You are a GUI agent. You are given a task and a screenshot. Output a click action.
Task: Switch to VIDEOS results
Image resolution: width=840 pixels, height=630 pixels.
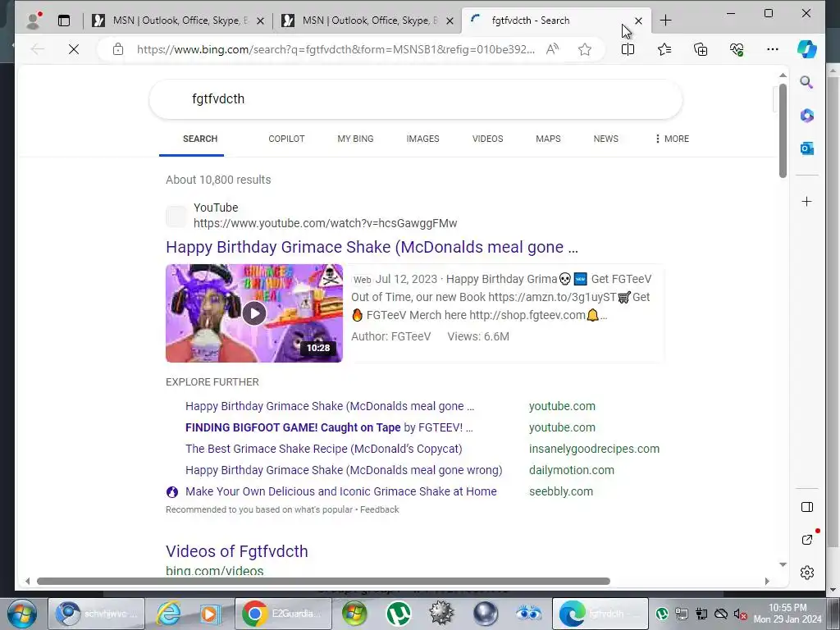tap(487, 139)
